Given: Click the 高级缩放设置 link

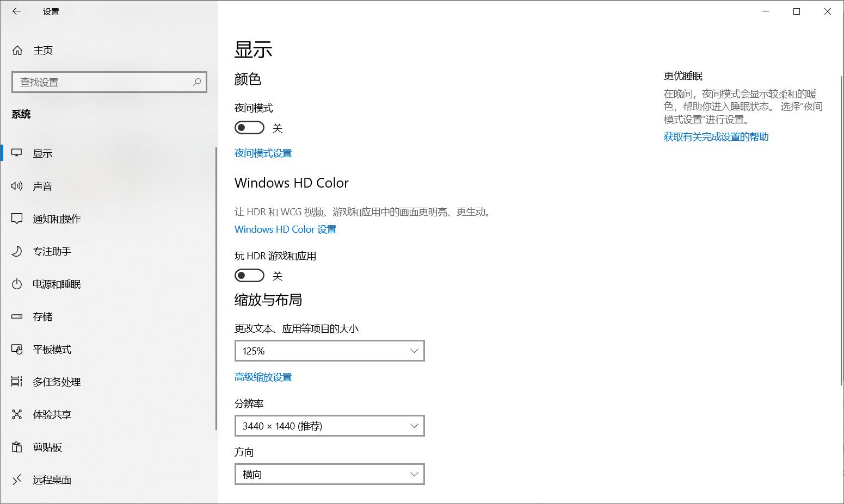Looking at the screenshot, I should pyautogui.click(x=263, y=377).
